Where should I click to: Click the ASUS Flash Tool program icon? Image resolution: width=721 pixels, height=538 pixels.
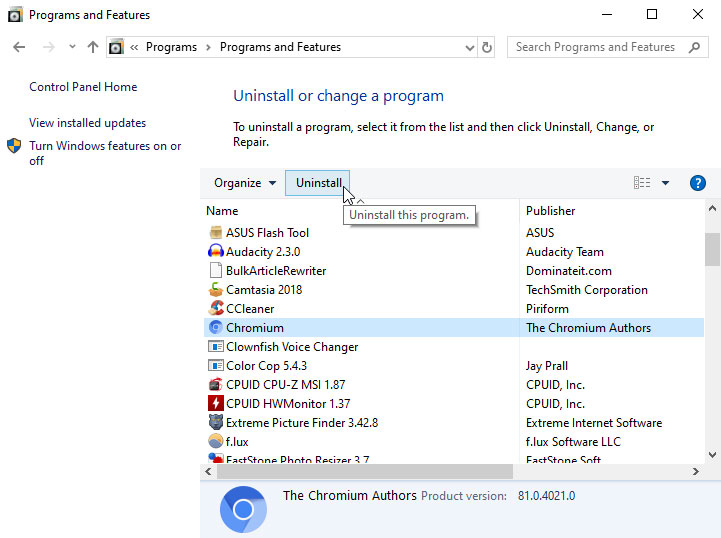click(x=215, y=233)
